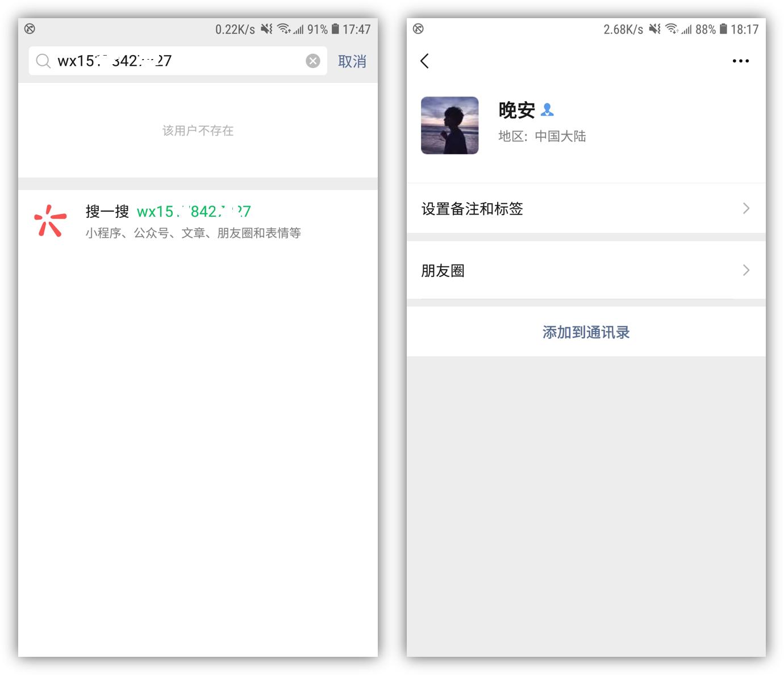This screenshot has width=784, height=675.
Task: Select the green wx15 search suggestion
Action: (x=194, y=211)
